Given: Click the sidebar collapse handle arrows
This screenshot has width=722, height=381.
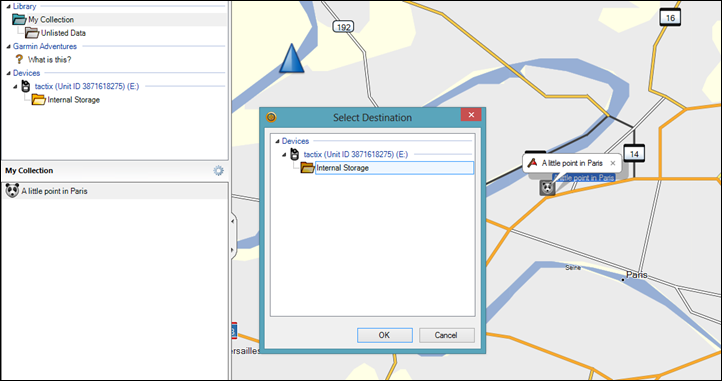Looking at the screenshot, I should point(233,235).
